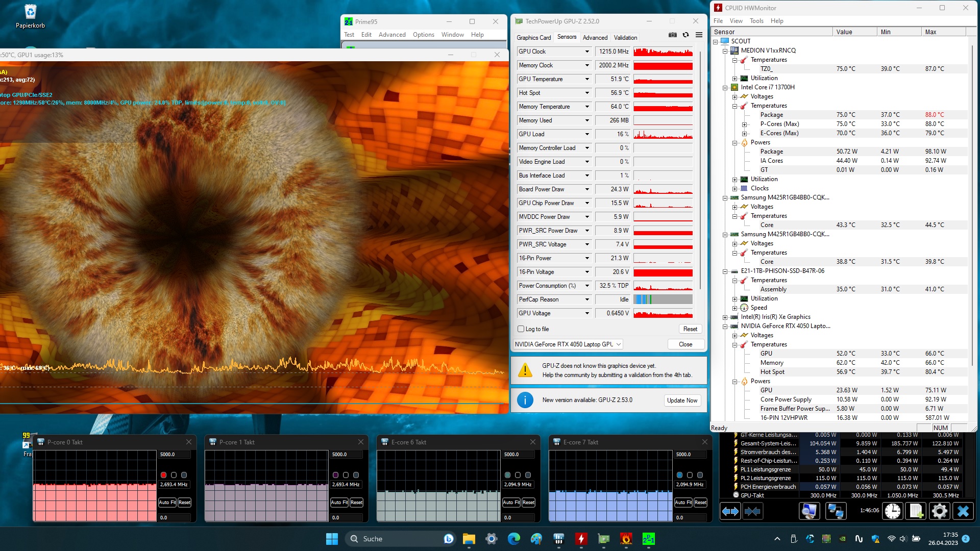Expand the Clocks tree node

click(x=734, y=188)
